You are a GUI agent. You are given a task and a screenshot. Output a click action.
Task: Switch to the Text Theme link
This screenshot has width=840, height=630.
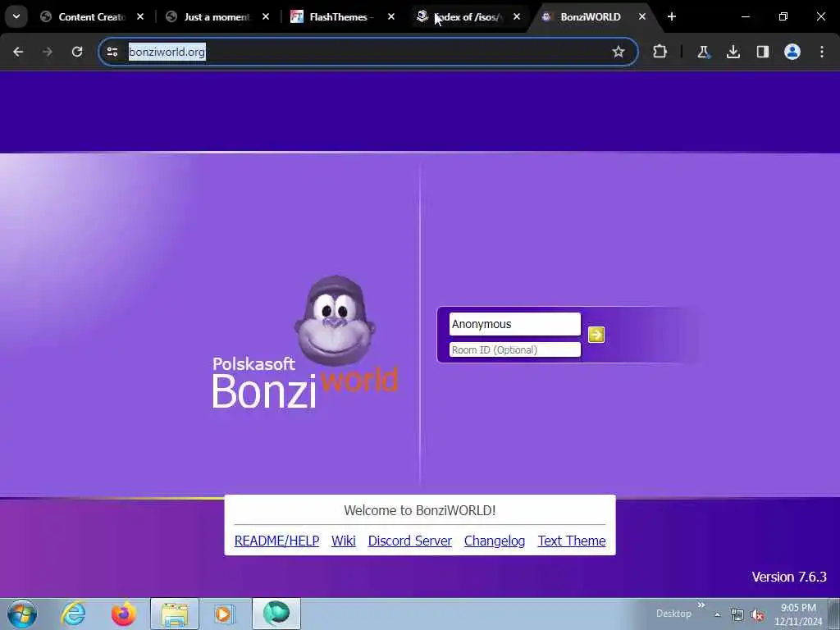572,541
